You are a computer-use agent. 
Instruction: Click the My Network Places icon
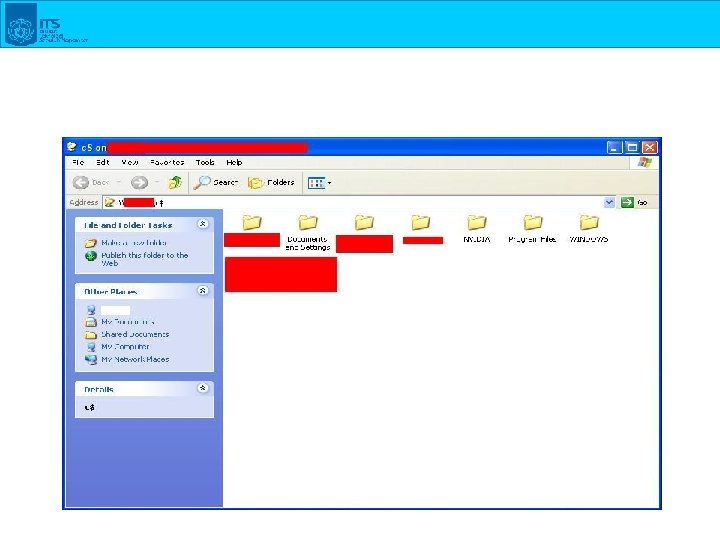tap(90, 360)
